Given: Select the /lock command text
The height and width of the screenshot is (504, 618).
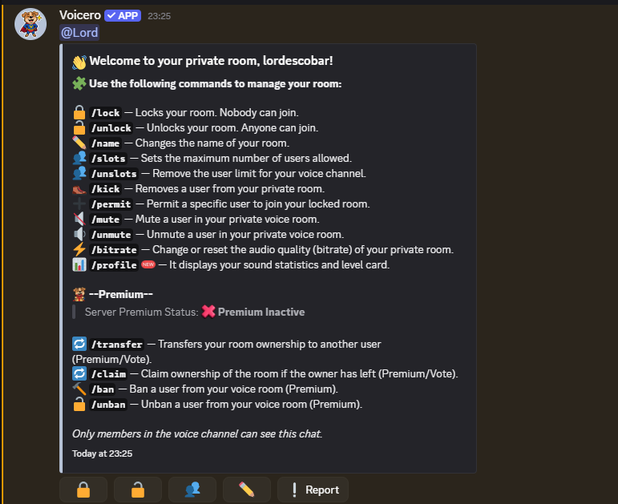Looking at the screenshot, I should coord(105,113).
